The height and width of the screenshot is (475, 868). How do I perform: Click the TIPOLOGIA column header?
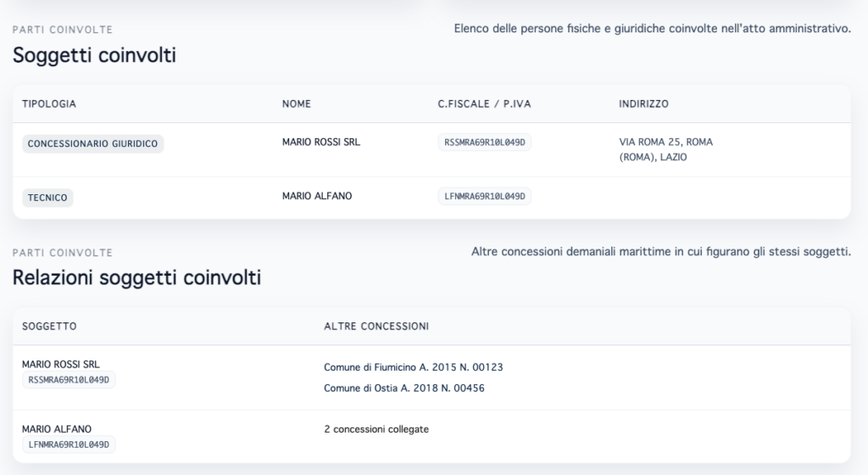click(49, 104)
